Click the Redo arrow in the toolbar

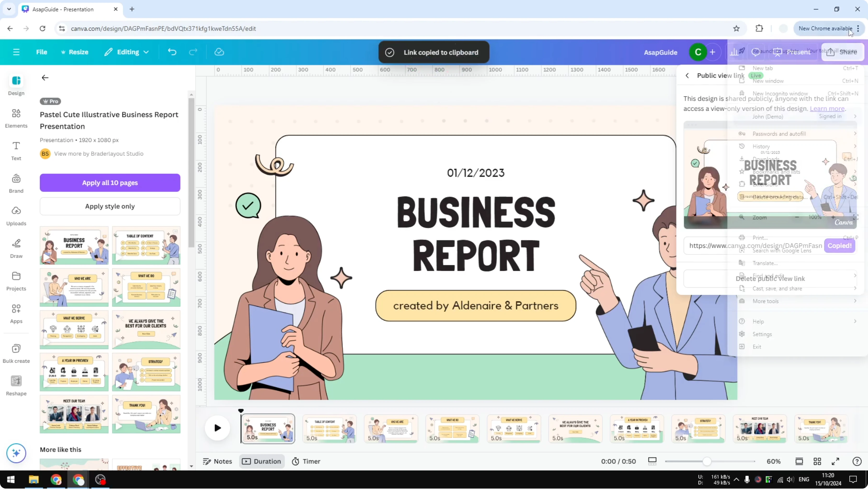[193, 52]
